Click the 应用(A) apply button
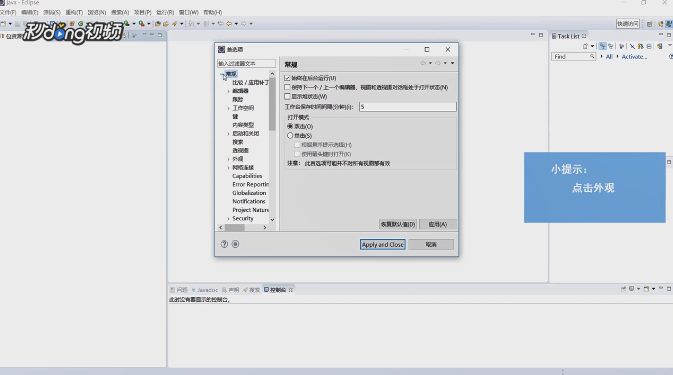This screenshot has width=673, height=375. point(438,224)
